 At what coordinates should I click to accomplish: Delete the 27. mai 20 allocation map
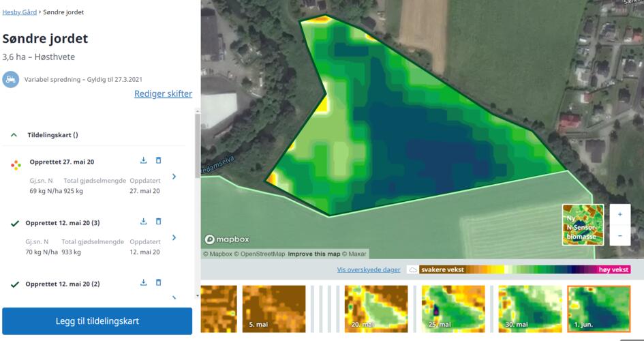pos(159,161)
